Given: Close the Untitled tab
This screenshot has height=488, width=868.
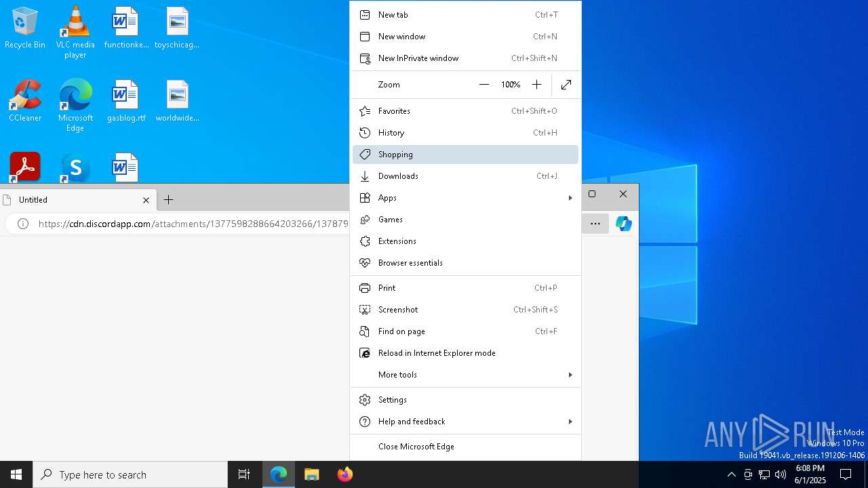Looking at the screenshot, I should 146,200.
